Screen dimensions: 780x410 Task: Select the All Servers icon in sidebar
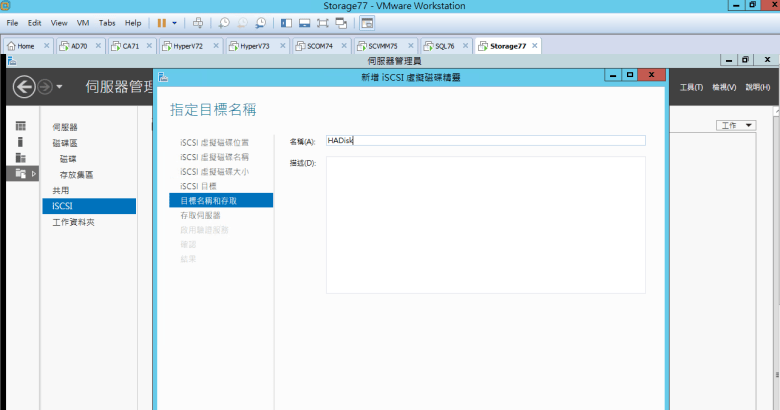[x=20, y=158]
